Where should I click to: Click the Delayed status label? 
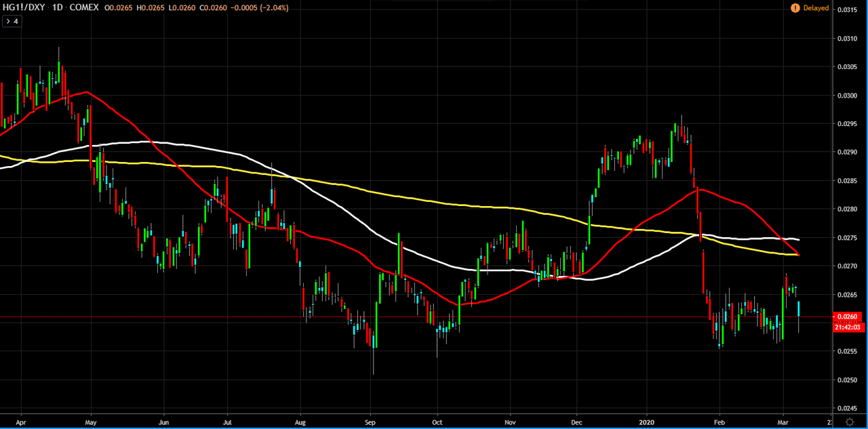point(816,8)
